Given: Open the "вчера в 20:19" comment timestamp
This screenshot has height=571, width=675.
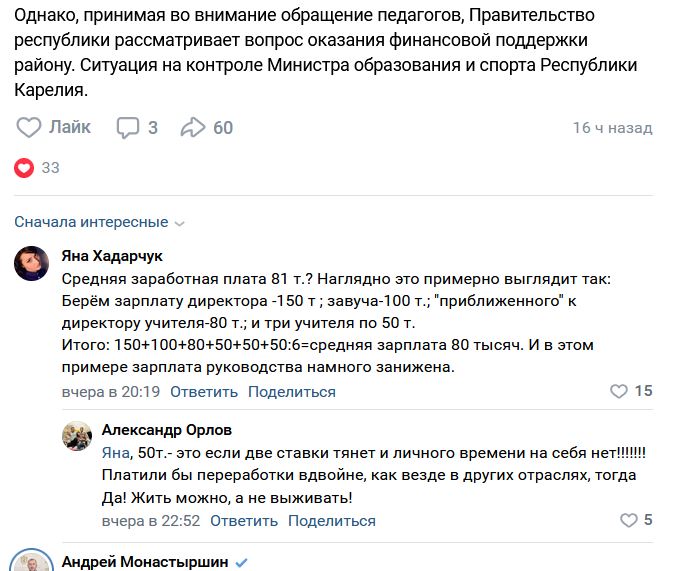Looking at the screenshot, I should tap(111, 392).
